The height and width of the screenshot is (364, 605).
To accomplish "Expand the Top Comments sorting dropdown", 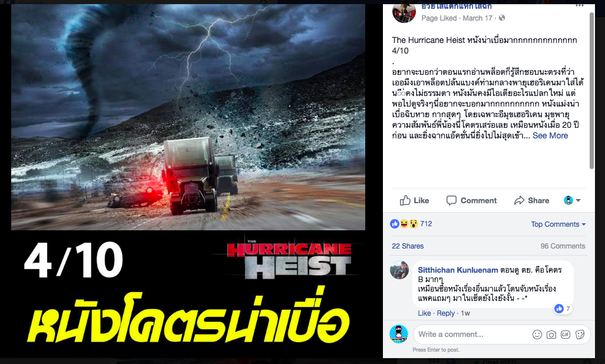I will (558, 224).
